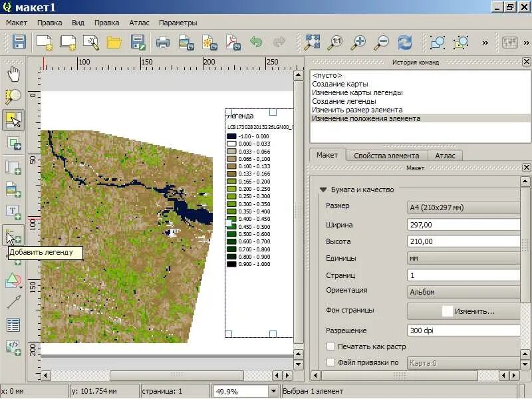
Task: Click the Изменить page background button
Action: point(464,311)
